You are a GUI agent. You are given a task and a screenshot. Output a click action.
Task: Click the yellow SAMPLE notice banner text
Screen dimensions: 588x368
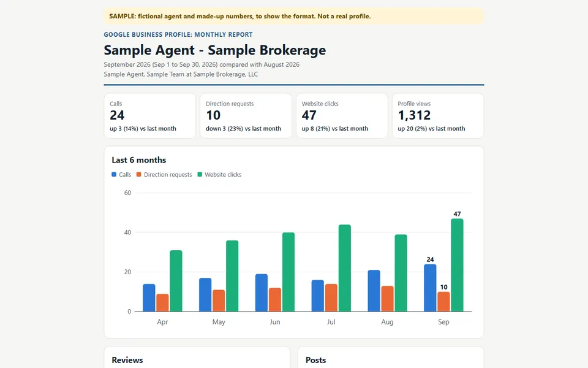(240, 16)
